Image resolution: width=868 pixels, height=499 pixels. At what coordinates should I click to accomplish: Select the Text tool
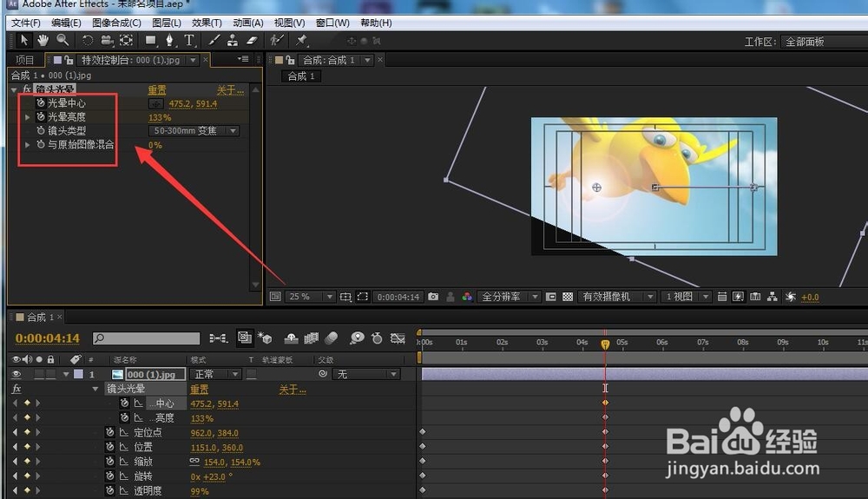click(189, 40)
